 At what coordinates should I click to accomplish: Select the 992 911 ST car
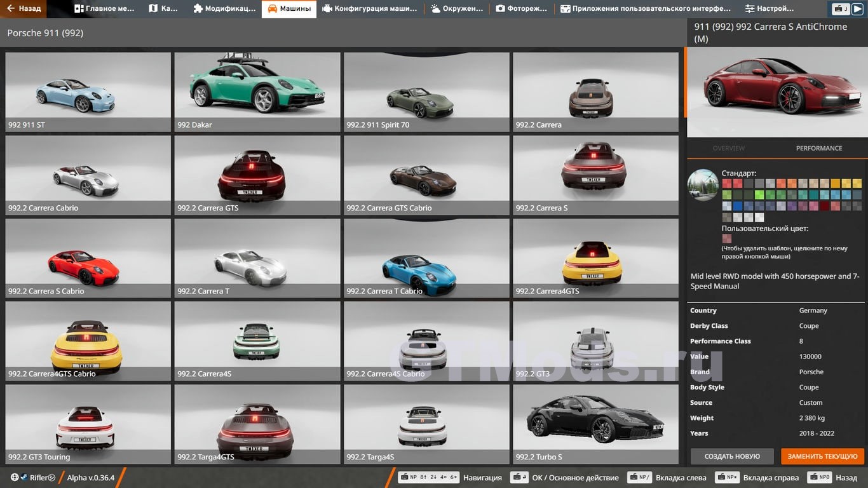point(88,92)
